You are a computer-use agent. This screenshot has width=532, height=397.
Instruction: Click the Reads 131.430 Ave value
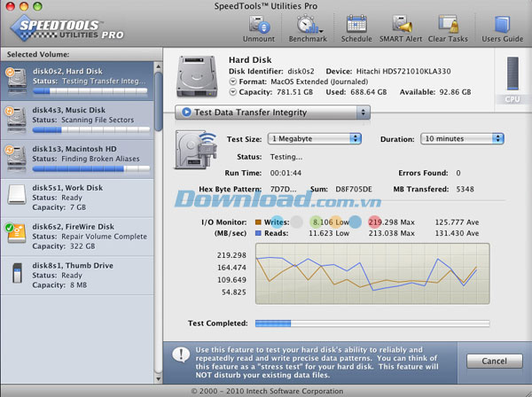point(457,233)
